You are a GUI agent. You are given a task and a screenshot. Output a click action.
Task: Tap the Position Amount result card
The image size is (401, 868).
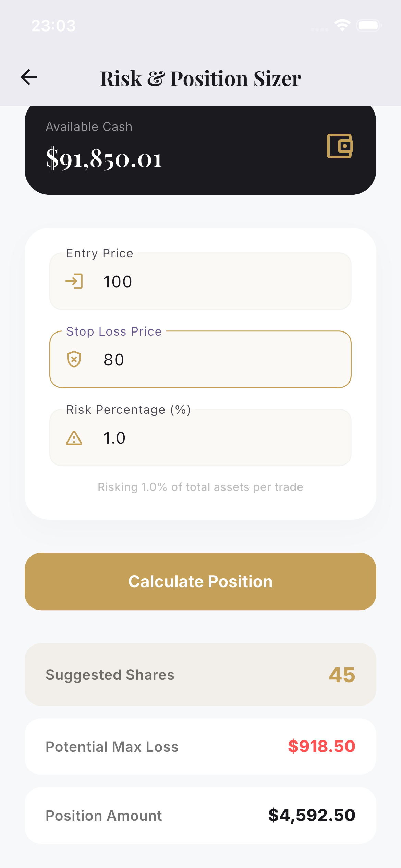[x=200, y=815]
